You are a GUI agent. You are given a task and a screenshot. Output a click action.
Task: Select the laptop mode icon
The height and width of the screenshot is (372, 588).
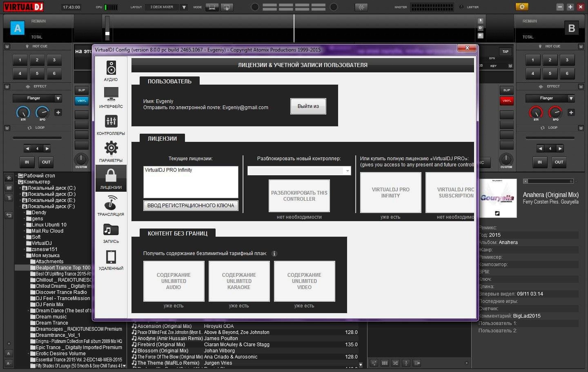pos(212,7)
